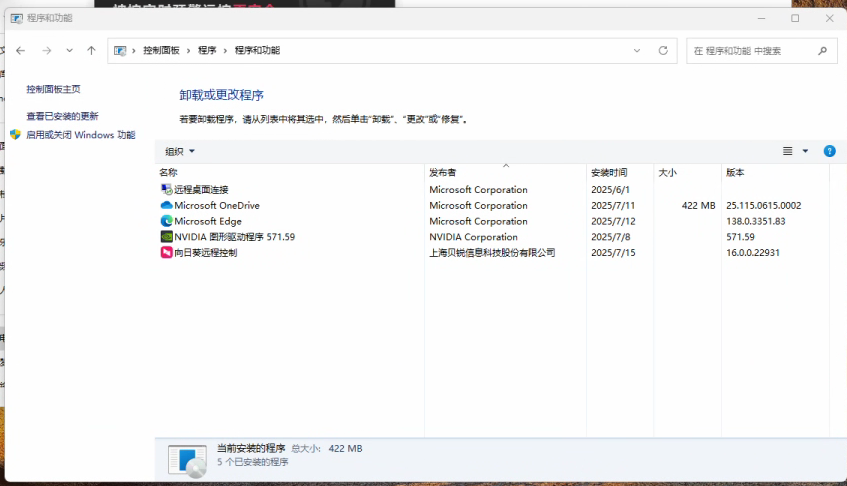Click the control panel icon in address bar
Image resolution: width=847 pixels, height=486 pixels.
[x=120, y=51]
